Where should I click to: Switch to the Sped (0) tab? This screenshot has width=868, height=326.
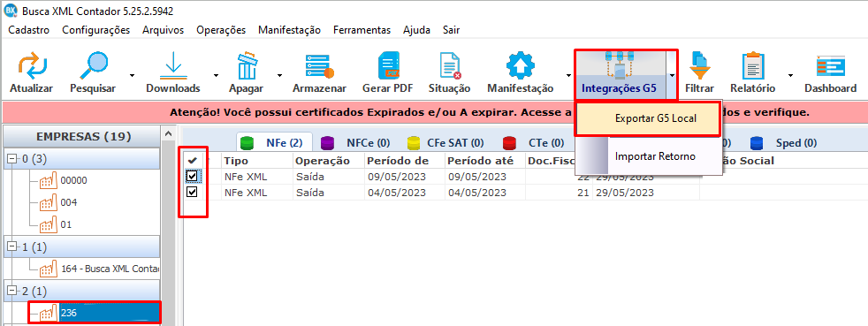click(783, 143)
